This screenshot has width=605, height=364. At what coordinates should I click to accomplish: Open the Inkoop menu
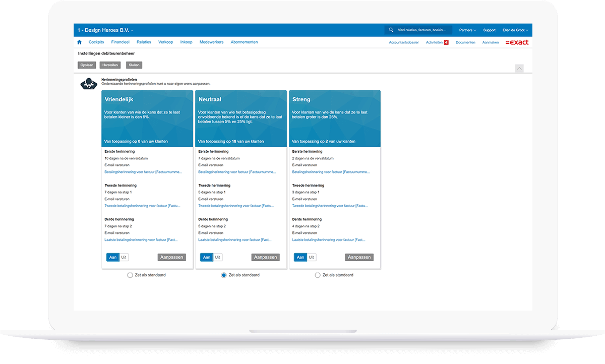[x=187, y=42]
